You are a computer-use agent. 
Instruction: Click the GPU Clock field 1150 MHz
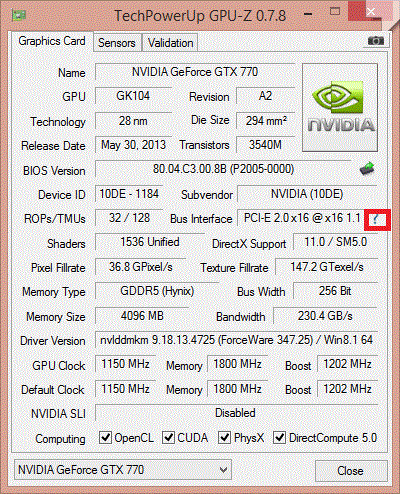(x=125, y=364)
